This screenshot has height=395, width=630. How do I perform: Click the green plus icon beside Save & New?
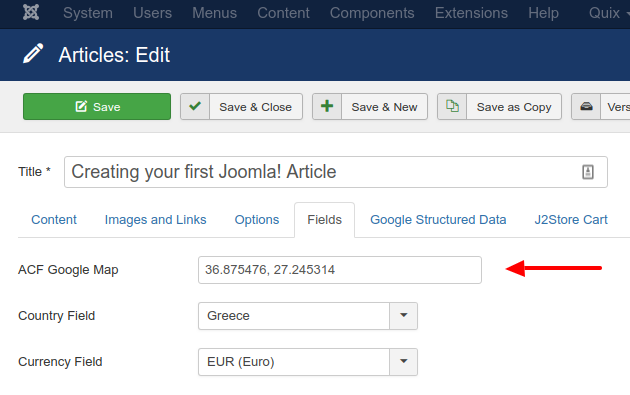[x=327, y=106]
